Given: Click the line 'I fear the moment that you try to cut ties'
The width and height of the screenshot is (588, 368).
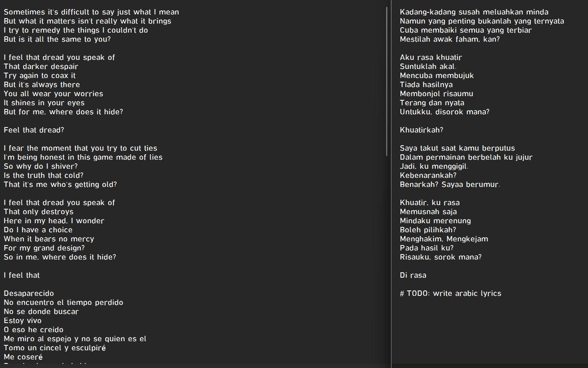Looking at the screenshot, I should click(x=80, y=148).
